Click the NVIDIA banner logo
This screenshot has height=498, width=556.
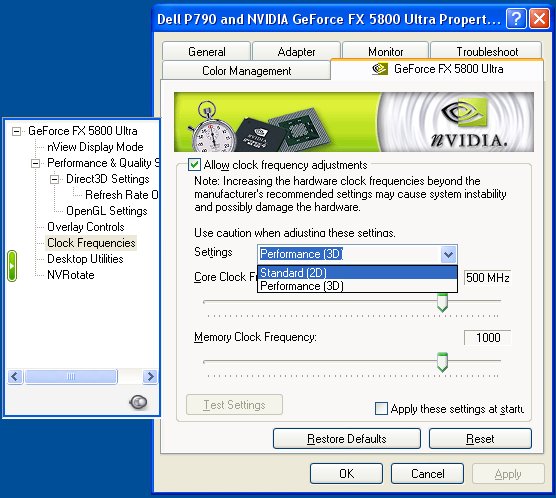468,122
